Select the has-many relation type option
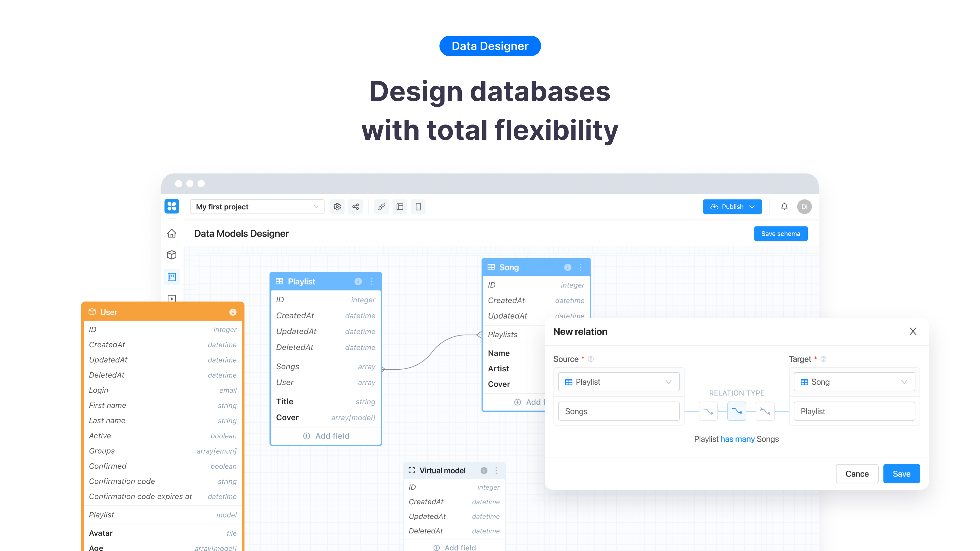The height and width of the screenshot is (551, 980). pos(737,411)
